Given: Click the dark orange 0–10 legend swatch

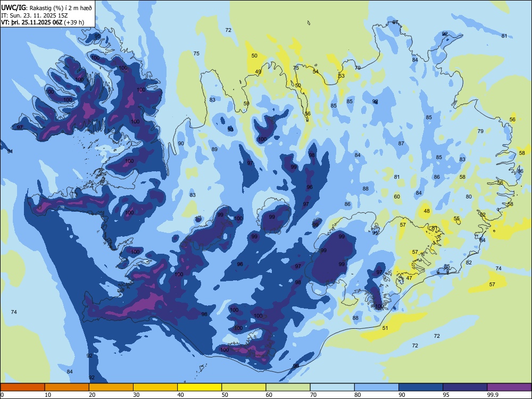Looking at the screenshot, I should coord(22,387).
